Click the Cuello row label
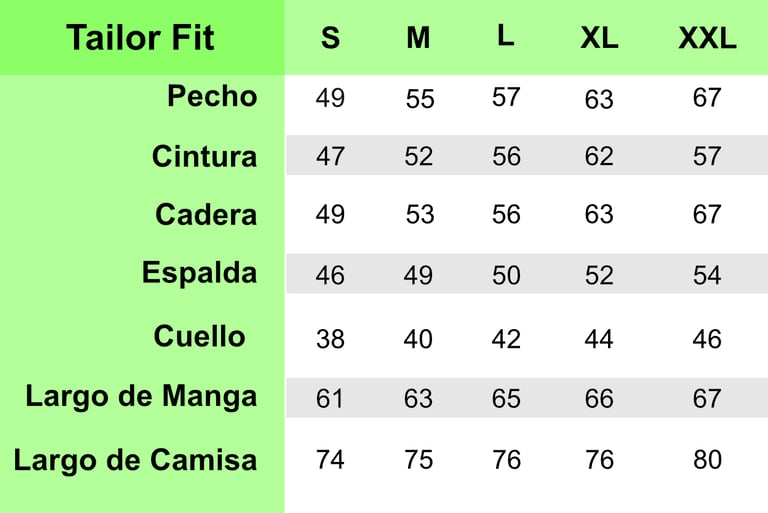Screen dimensions: 768x513 199,336
